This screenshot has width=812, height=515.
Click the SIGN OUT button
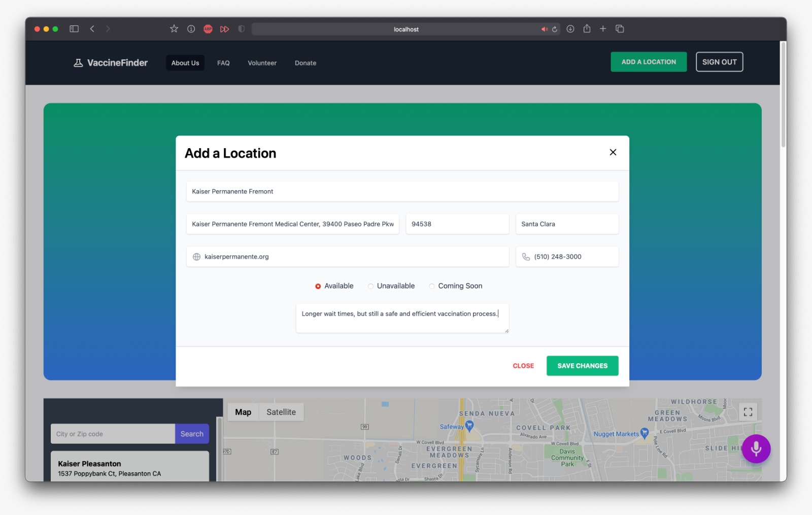pyautogui.click(x=719, y=62)
